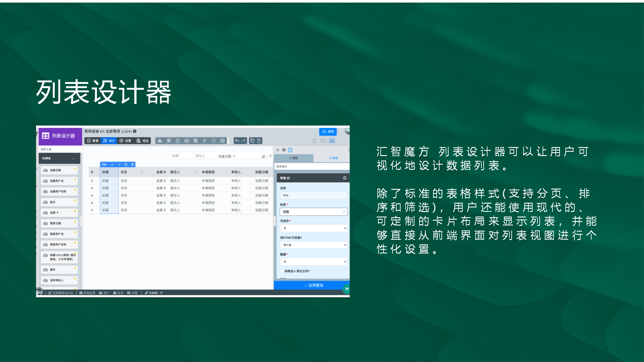Screen dimensions: 644x362
Task: Click the redo arrow icon
Action: coord(244,141)
